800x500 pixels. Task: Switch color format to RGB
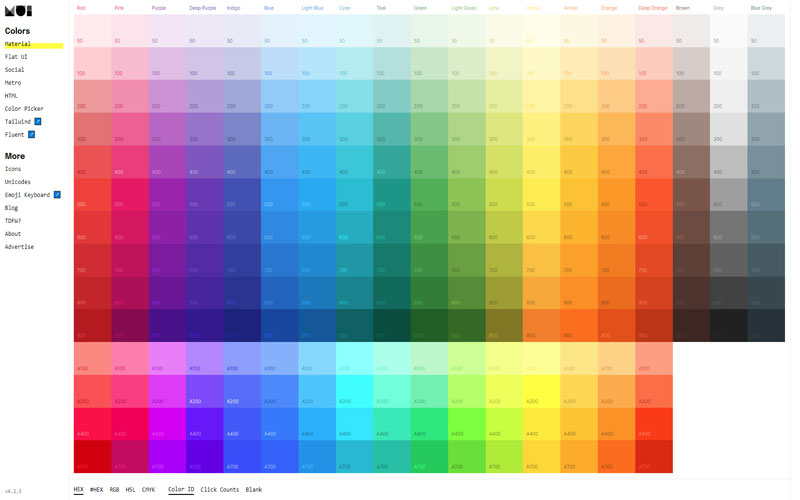(x=114, y=489)
